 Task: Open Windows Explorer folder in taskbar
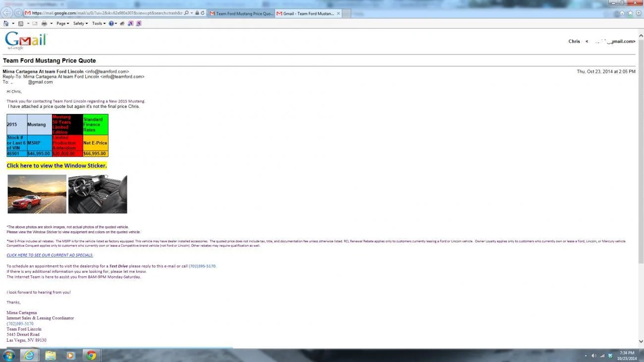pyautogui.click(x=50, y=355)
